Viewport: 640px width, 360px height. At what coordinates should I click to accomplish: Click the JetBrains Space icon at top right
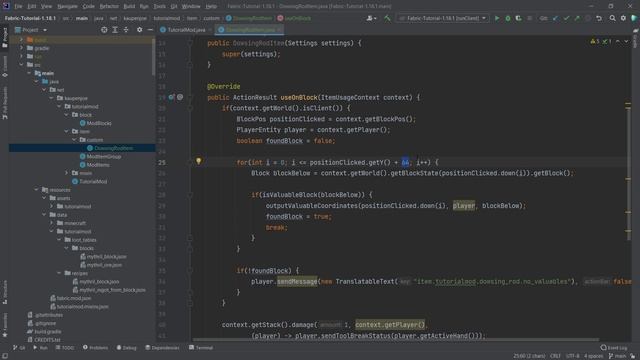tap(634, 18)
